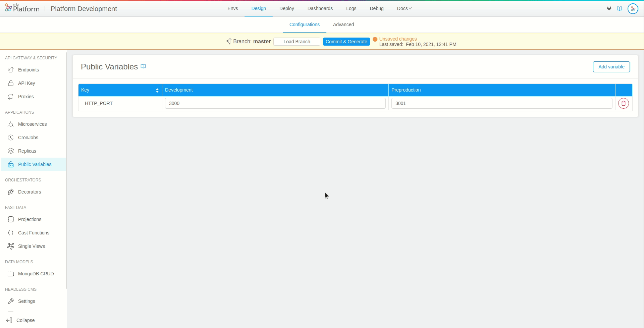Click the Commit & Generate button
The height and width of the screenshot is (328, 644).
tap(346, 41)
